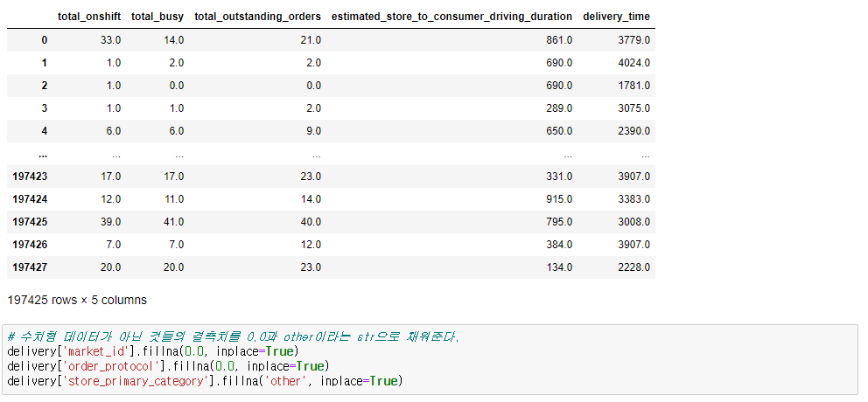Select the 41.0 total_busy cell

[x=173, y=222]
